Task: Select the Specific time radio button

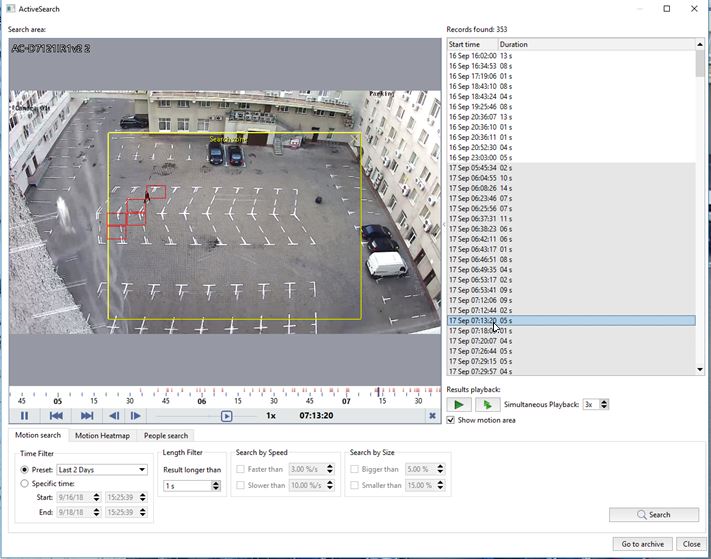Action: click(x=24, y=483)
